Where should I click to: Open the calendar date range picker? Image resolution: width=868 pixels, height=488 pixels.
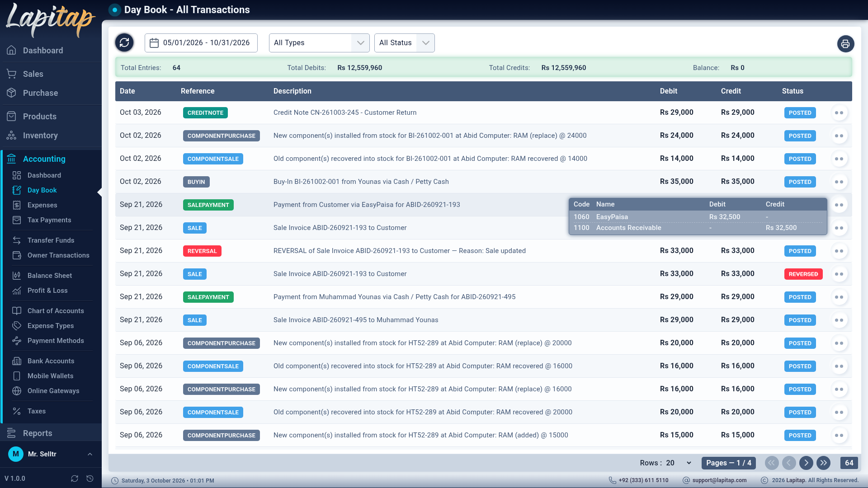point(201,43)
